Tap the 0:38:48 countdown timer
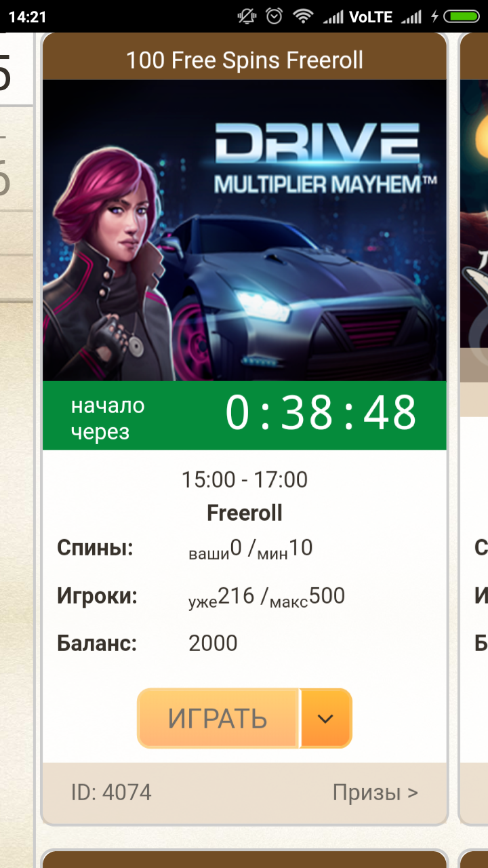This screenshot has width=488, height=868. tap(321, 413)
